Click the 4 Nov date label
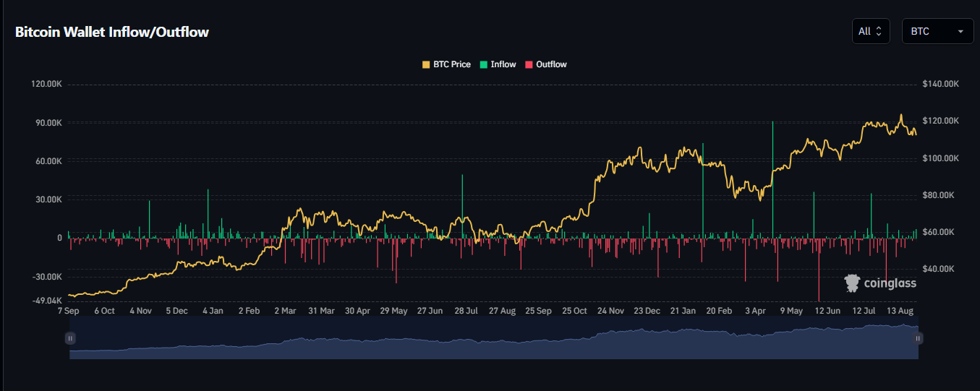This screenshot has width=980, height=391. (140, 311)
